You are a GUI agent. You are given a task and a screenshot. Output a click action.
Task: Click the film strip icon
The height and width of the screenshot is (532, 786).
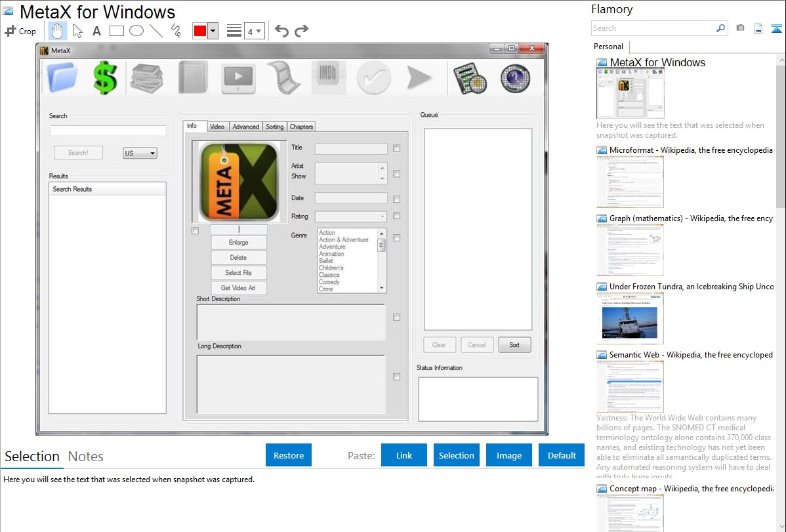[283, 77]
